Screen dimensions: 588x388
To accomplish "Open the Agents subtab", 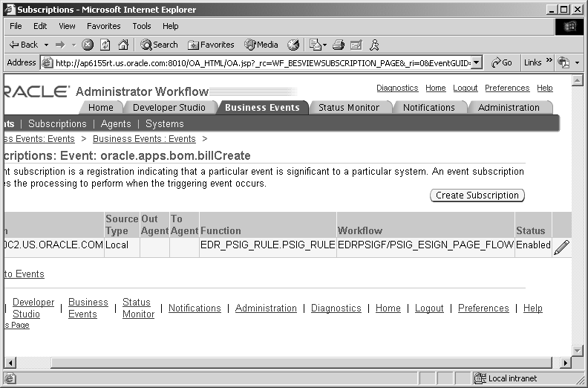I will (116, 124).
